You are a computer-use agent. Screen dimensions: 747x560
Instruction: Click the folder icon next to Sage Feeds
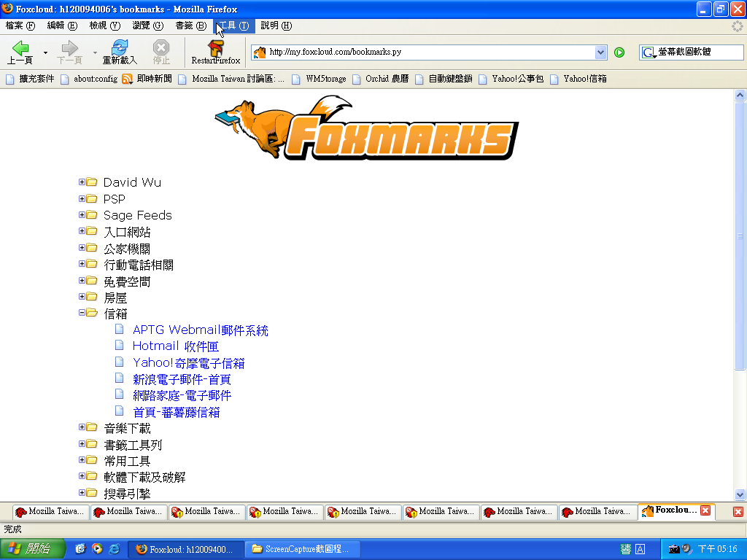(x=92, y=215)
